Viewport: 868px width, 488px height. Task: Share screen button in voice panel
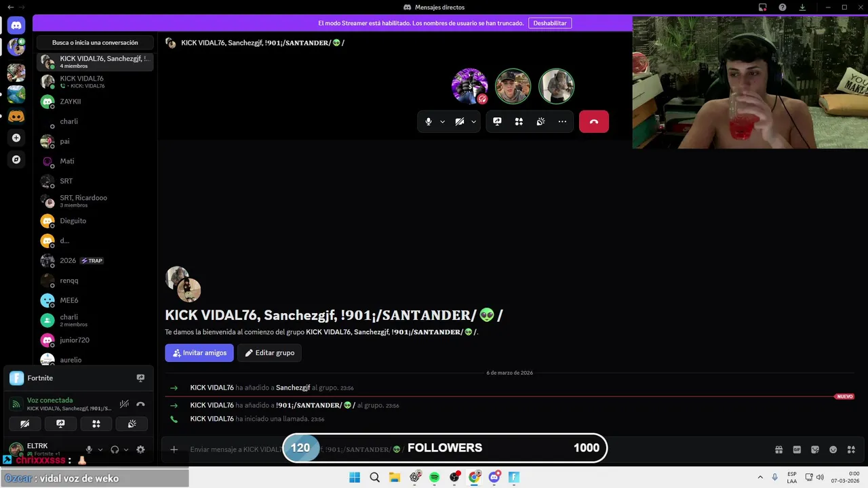coord(60,424)
